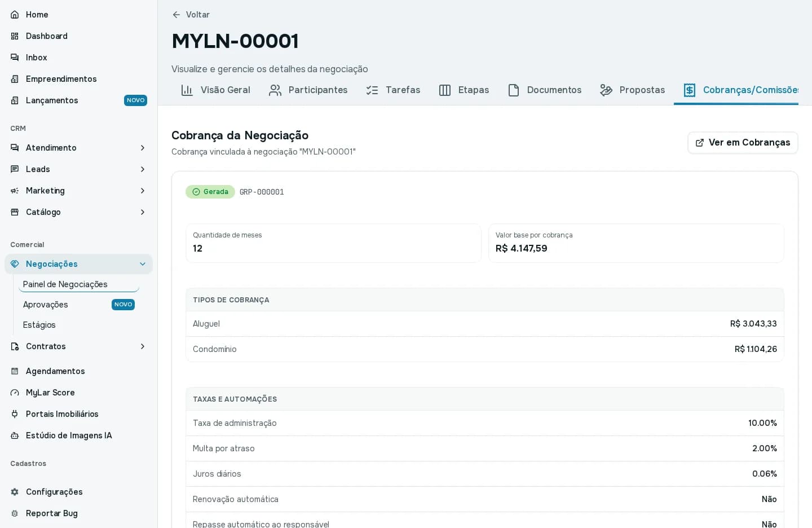Expand the Catálogo submenu chevron
The image size is (812, 528).
[x=143, y=212]
